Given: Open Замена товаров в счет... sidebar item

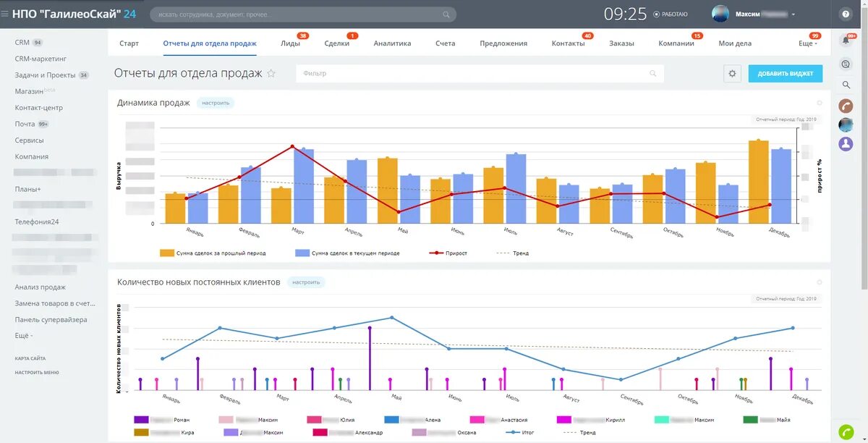Looking at the screenshot, I should [55, 303].
